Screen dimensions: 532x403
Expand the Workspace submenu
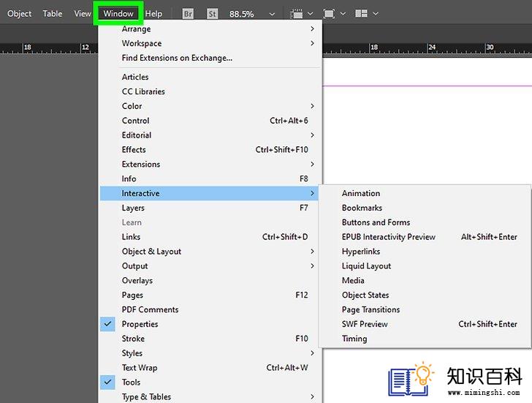(209, 43)
